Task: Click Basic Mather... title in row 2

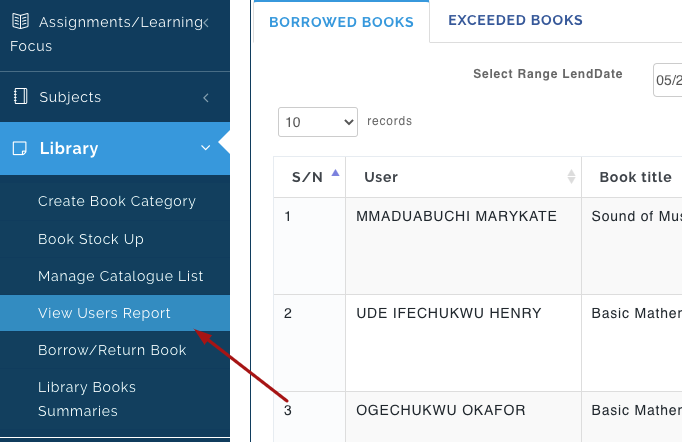Action: (632, 343)
